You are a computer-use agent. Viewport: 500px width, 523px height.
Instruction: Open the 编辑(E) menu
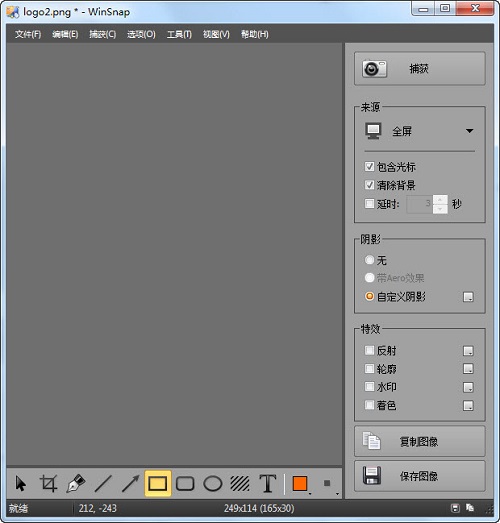pyautogui.click(x=65, y=34)
